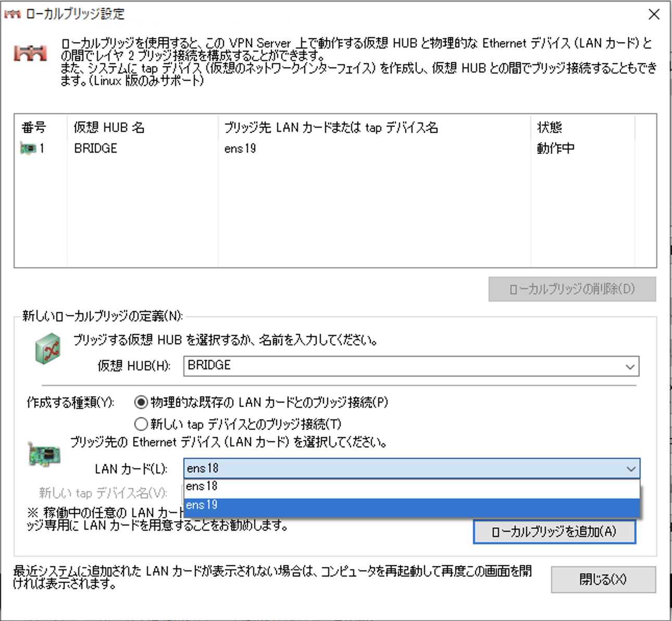The height and width of the screenshot is (621, 672).
Task: Click the green virtual HUB cube icon
Action: click(48, 349)
